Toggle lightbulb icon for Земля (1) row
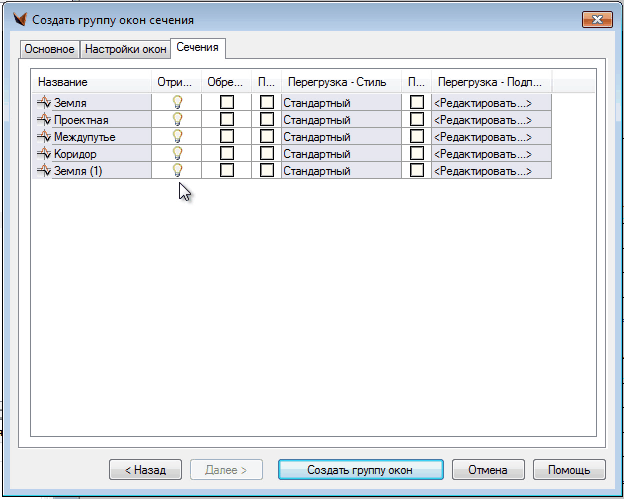624x499 pixels. point(178,170)
